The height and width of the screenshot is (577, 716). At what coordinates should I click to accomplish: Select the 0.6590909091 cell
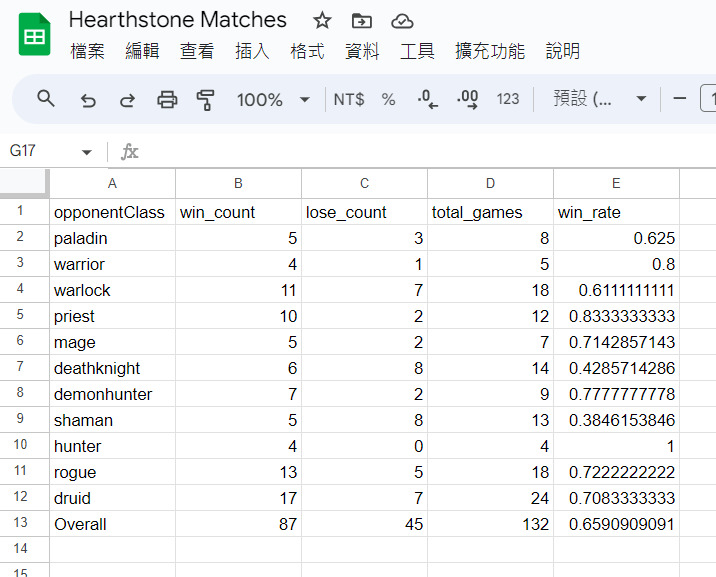click(616, 524)
